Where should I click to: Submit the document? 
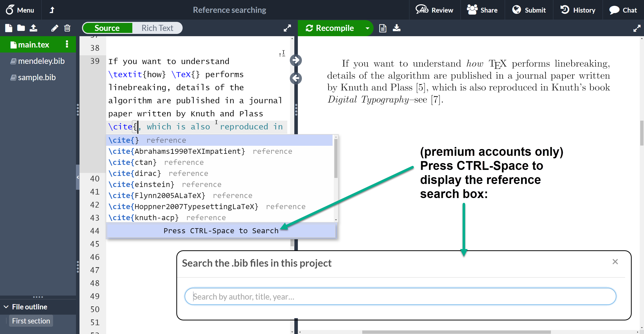point(535,9)
